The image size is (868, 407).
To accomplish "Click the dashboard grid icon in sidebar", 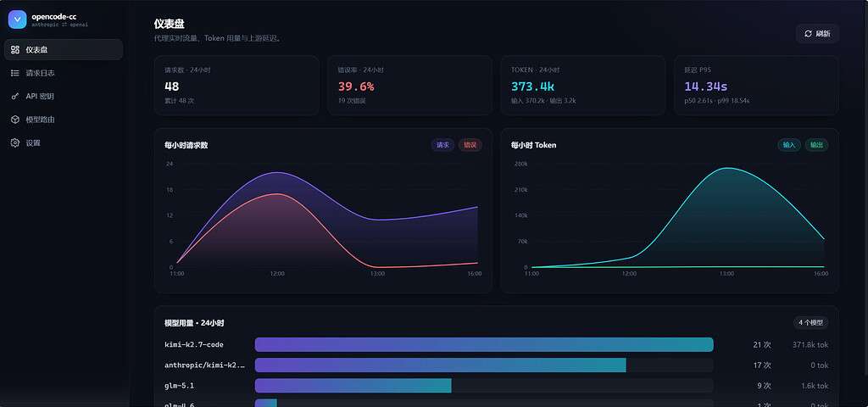I will pyautogui.click(x=15, y=50).
